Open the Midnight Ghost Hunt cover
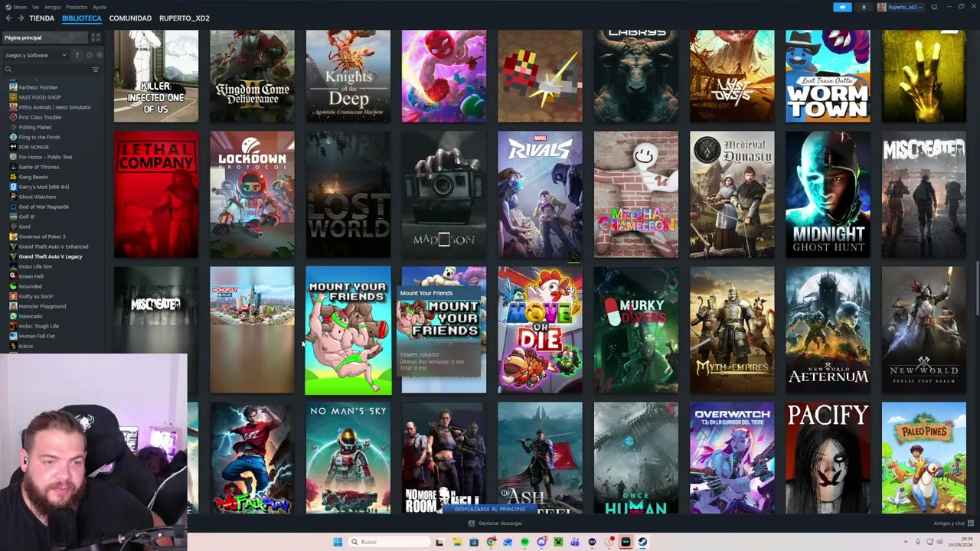 828,194
